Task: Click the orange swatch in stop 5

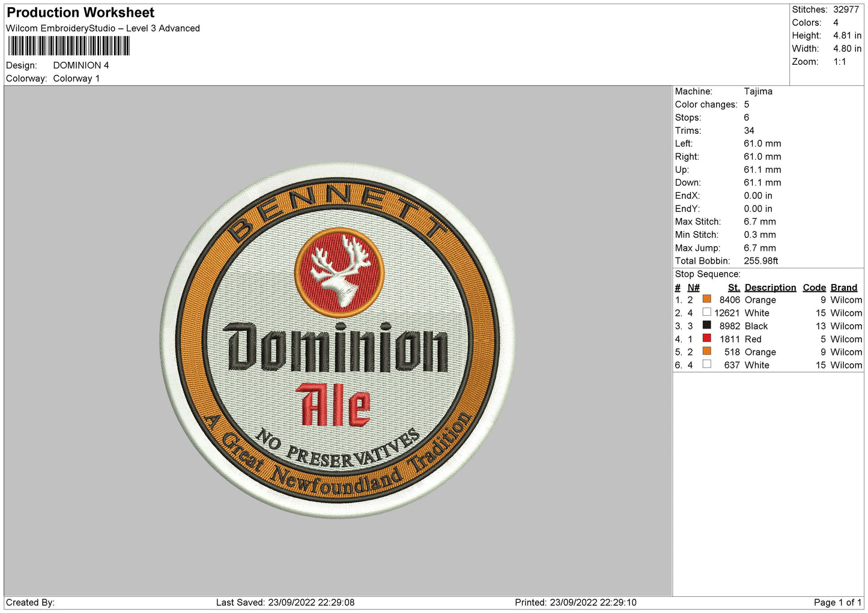Action: point(706,351)
